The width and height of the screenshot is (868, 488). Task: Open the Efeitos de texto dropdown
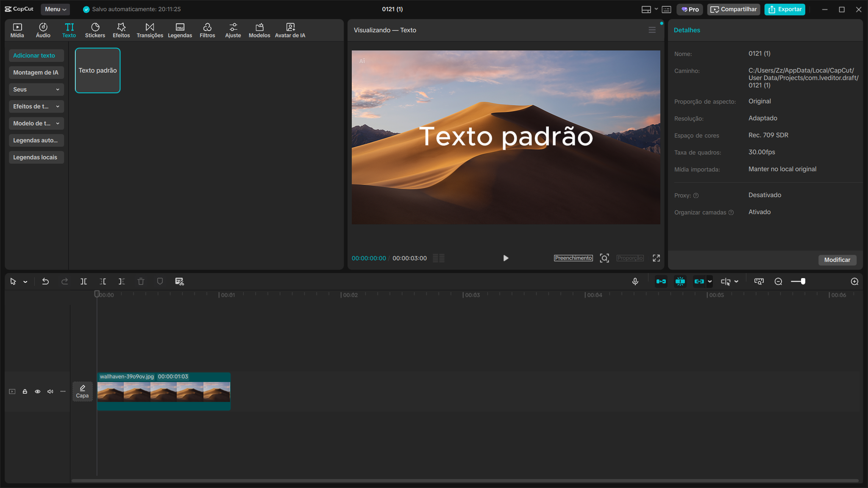(x=36, y=106)
